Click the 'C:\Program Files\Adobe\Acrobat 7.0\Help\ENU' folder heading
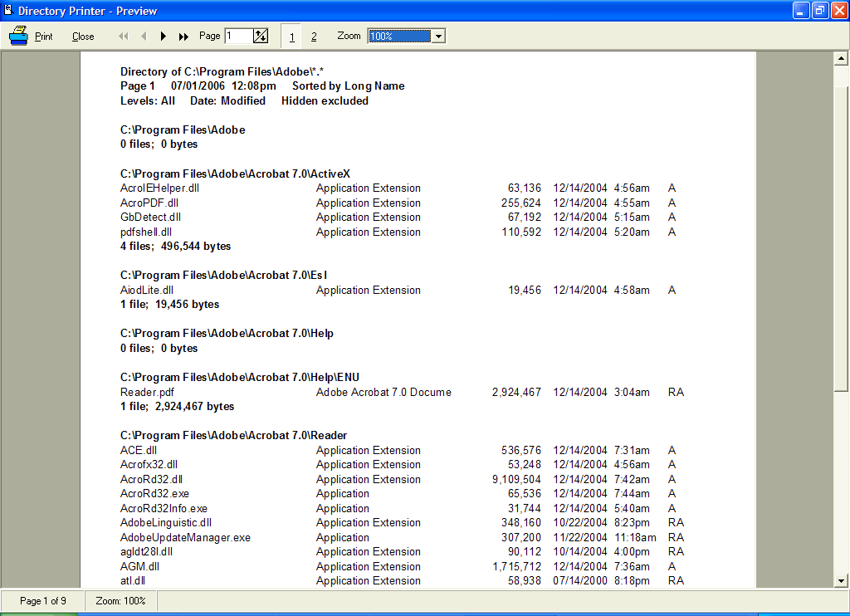850x616 pixels. coord(240,378)
